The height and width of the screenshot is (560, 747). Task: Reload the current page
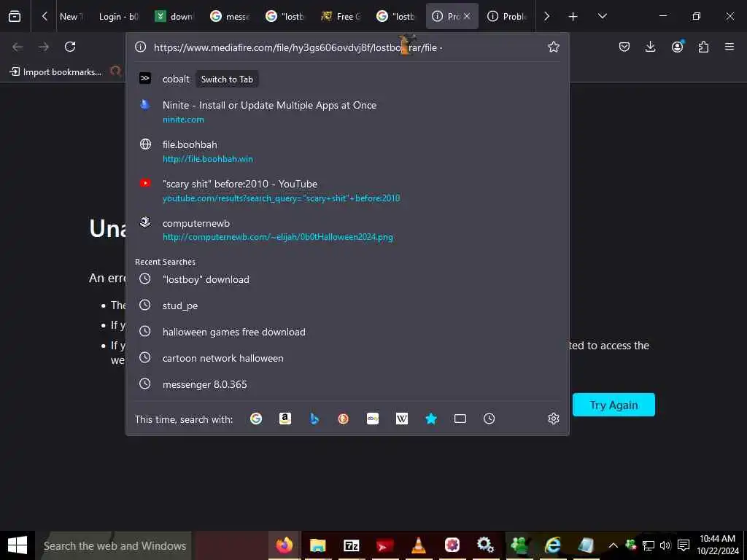point(70,47)
